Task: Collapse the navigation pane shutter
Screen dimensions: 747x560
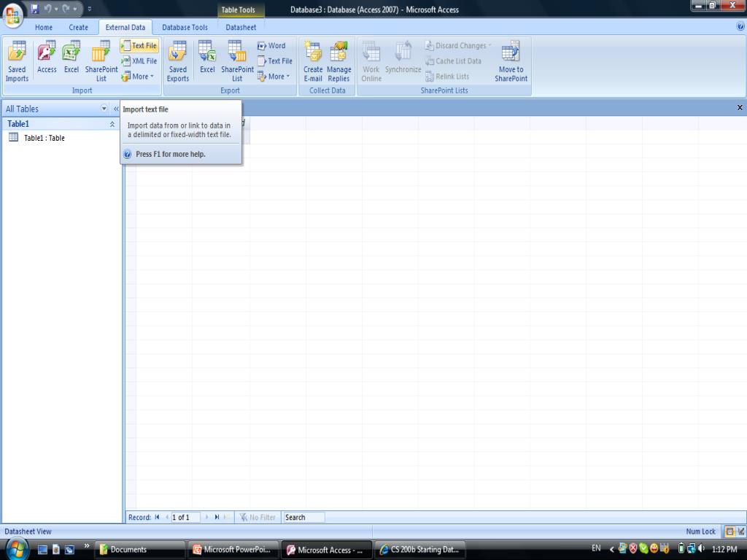Action: 116,109
